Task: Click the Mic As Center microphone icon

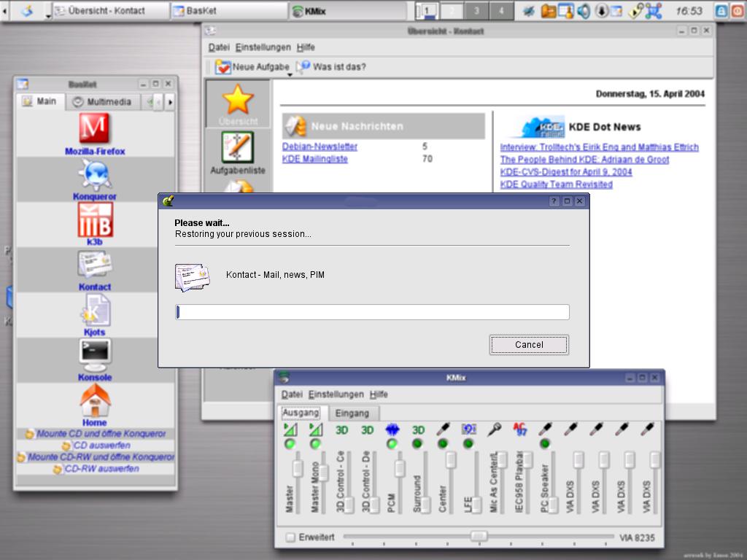Action: click(494, 430)
